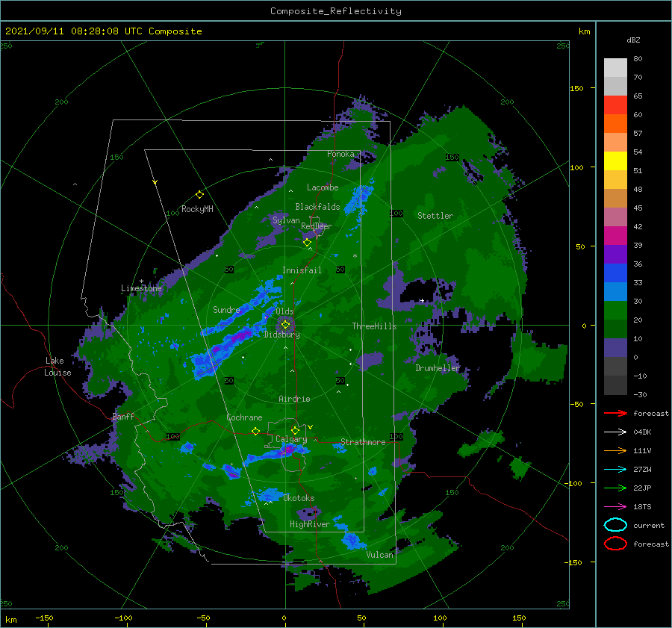Click the Innisfail city label
Viewport: 672px width, 628px height.
point(302,270)
